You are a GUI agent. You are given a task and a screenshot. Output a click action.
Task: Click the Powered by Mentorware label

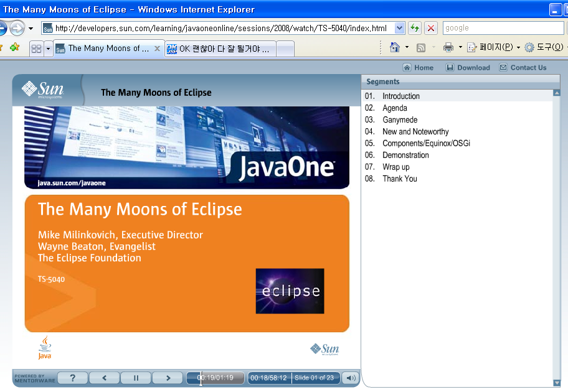click(x=35, y=378)
